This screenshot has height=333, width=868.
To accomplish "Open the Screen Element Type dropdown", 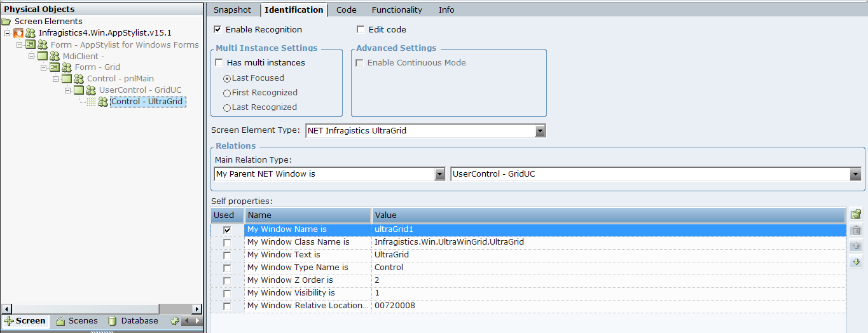I will click(x=540, y=131).
